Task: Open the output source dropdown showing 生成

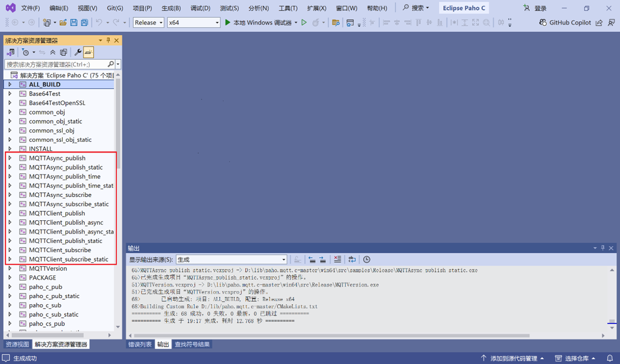Action: 231,259
